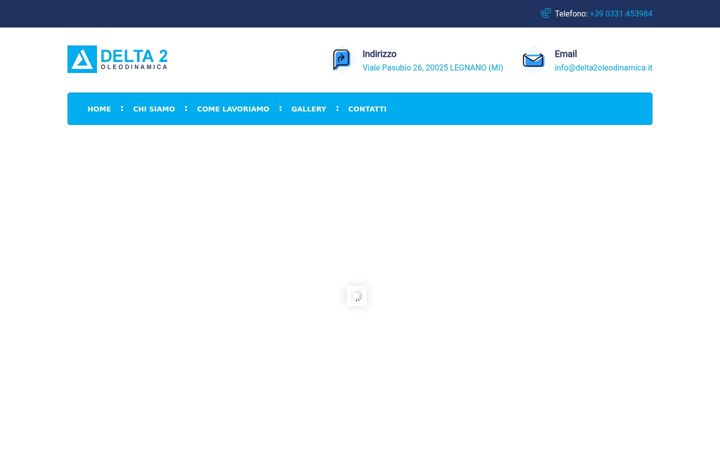Click the email envelope icon
This screenshot has width=720, height=450.
(x=533, y=60)
